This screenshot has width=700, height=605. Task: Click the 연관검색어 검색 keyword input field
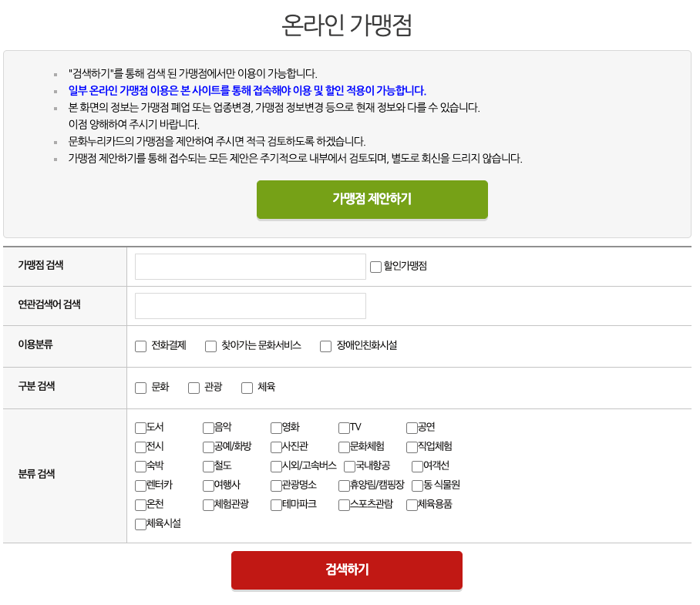pyautogui.click(x=250, y=305)
